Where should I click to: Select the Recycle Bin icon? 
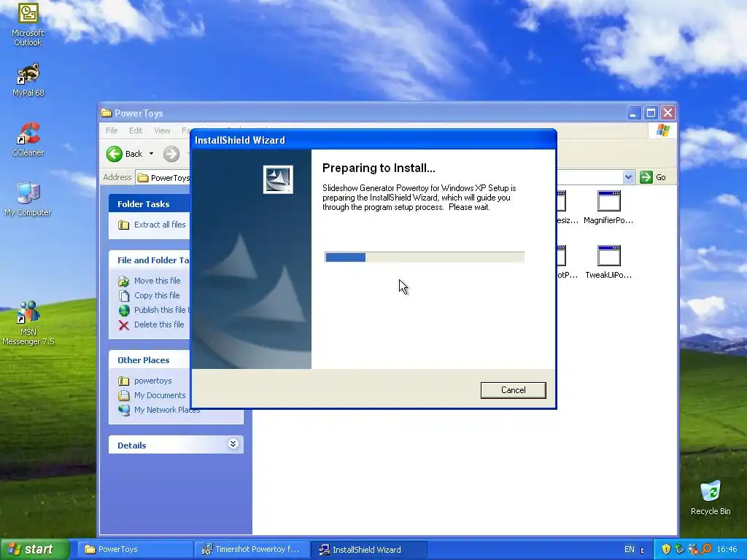tap(711, 497)
